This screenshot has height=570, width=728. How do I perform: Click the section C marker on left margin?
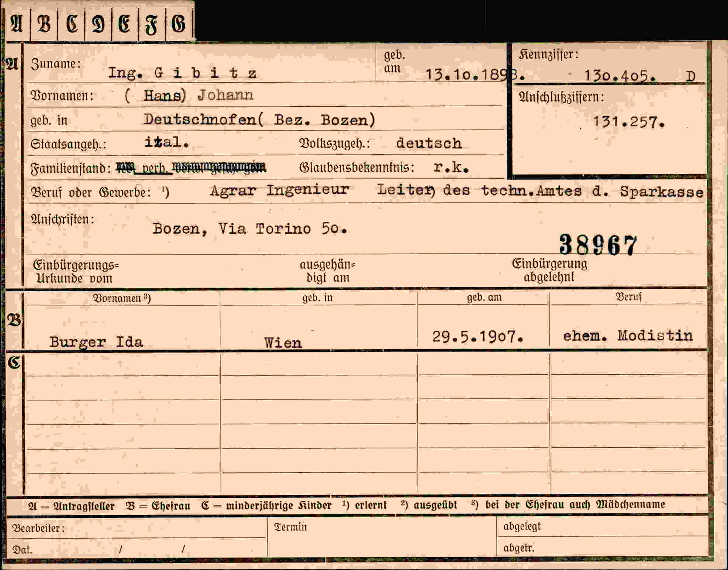(x=14, y=362)
